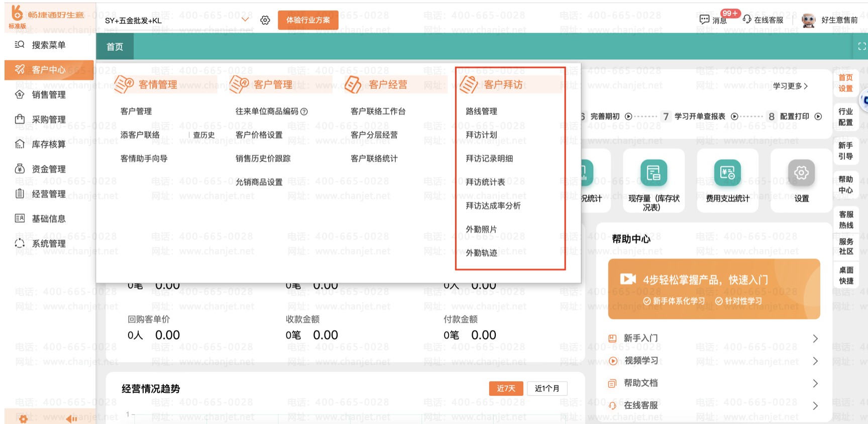Click bottom-left gear icon in sidebar

pyautogui.click(x=24, y=418)
